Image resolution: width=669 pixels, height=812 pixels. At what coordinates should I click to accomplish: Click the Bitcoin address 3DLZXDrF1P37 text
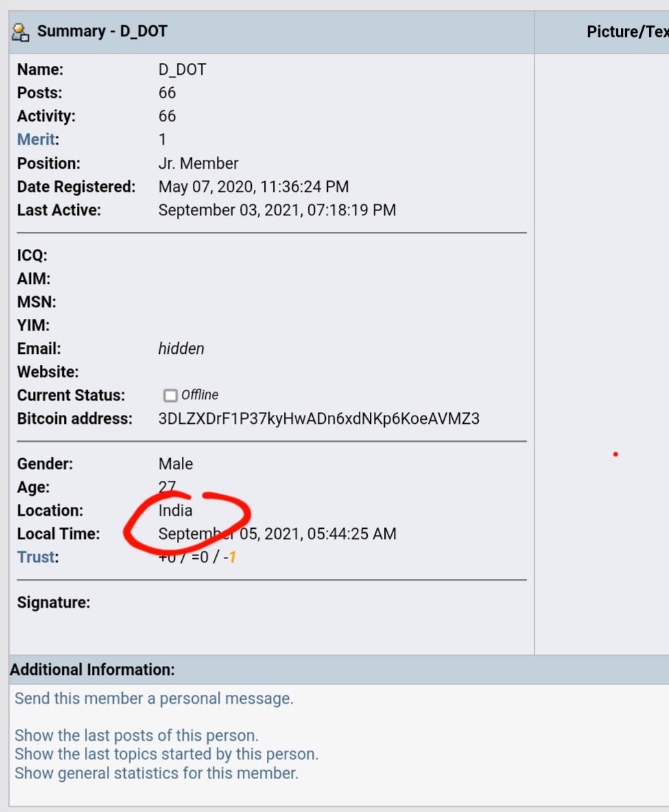[x=318, y=418]
